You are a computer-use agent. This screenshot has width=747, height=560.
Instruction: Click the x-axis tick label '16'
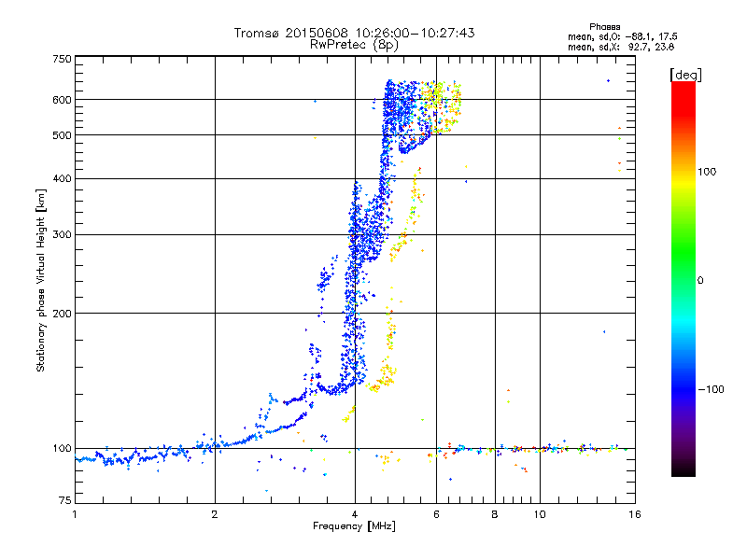(x=635, y=514)
